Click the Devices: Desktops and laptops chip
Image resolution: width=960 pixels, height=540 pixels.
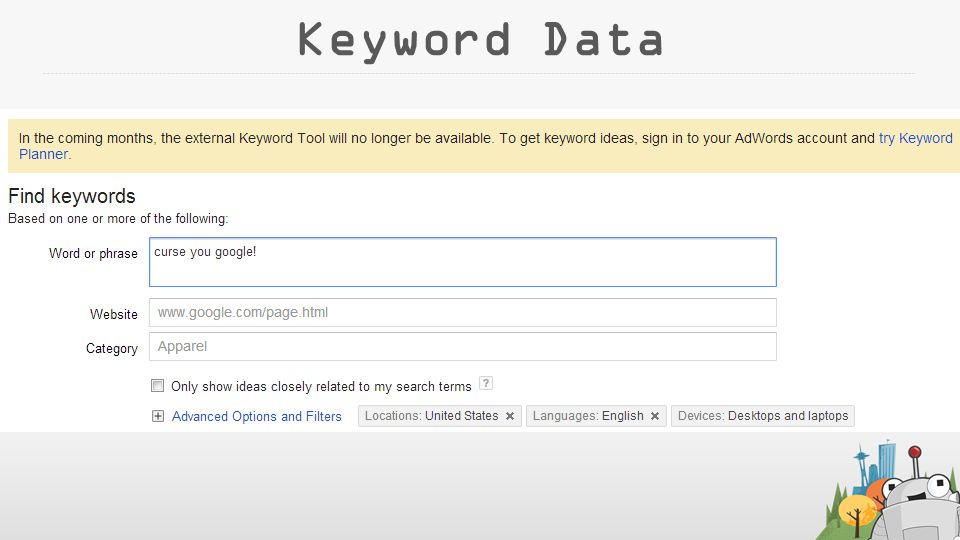tap(763, 416)
